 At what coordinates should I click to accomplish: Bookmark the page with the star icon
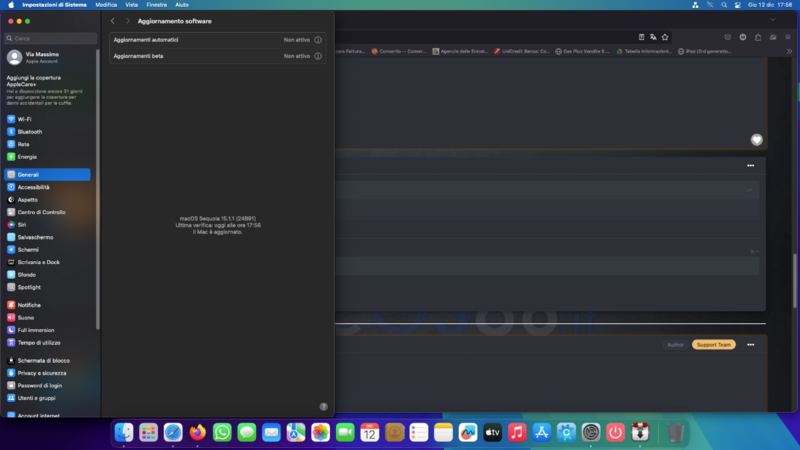click(665, 36)
